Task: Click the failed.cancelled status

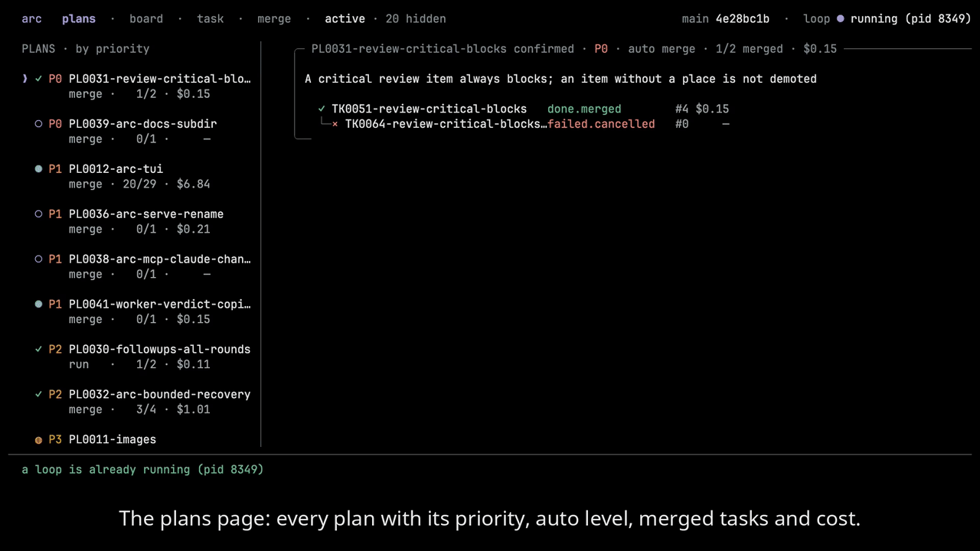Action: click(x=601, y=124)
